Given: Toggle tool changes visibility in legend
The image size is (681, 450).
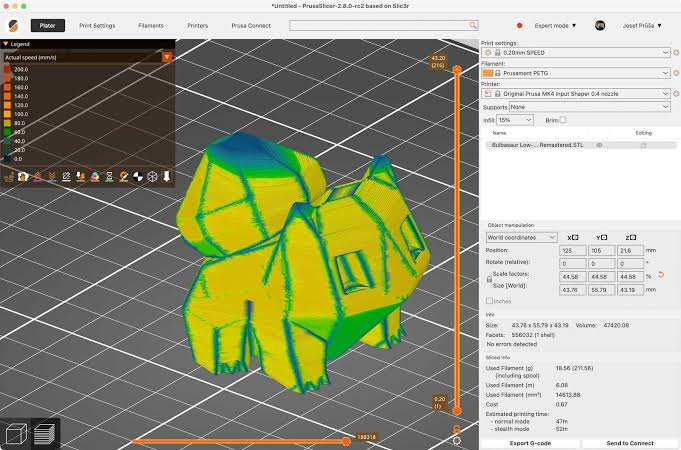Looking at the screenshot, I should (80, 176).
